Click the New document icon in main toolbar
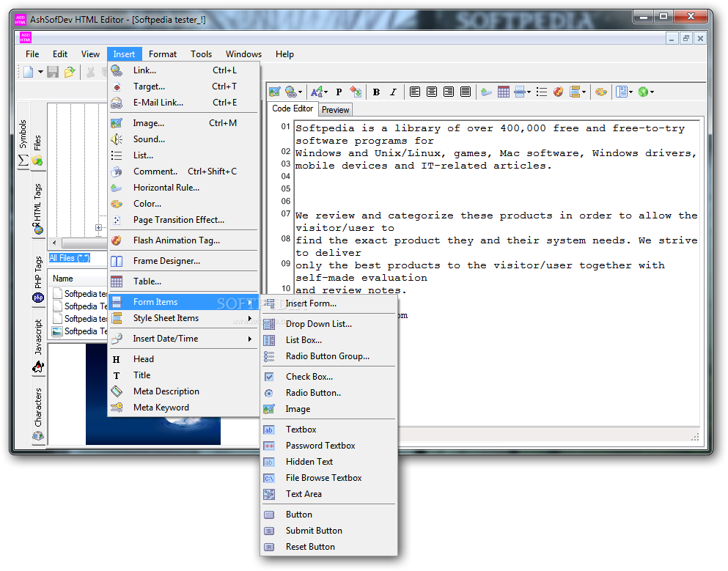Viewport: 728px width, 571px height. [x=29, y=72]
